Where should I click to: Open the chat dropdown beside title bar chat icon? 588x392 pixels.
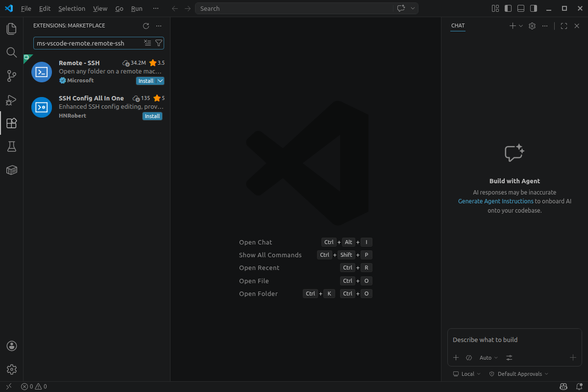coord(413,8)
